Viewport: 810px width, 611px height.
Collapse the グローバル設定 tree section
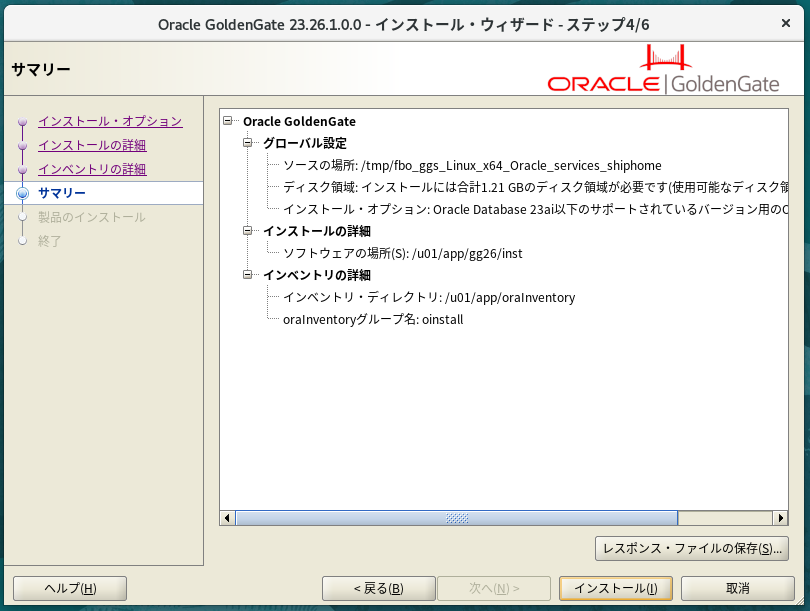[249, 143]
